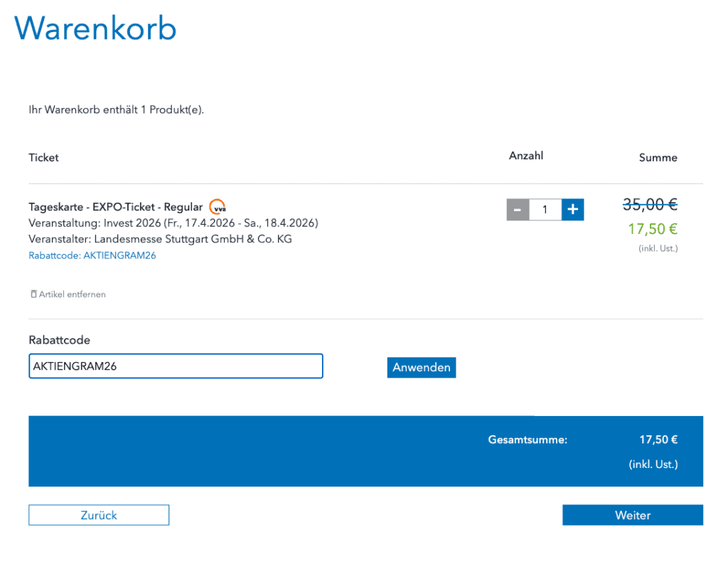Screen dimensions: 728x564
Task: Click the Gesamtsumme label in the blue bar
Action: coord(528,440)
